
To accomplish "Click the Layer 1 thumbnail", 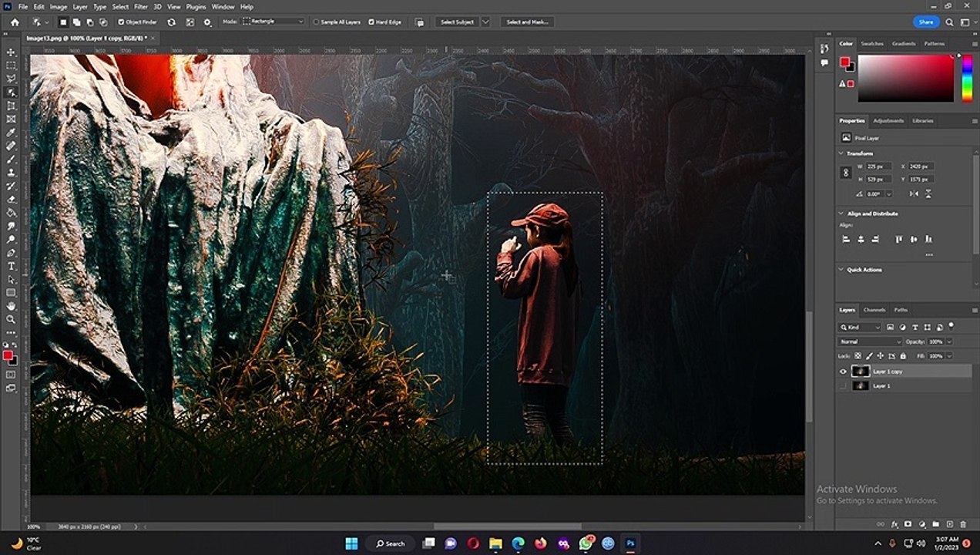I will 861,385.
